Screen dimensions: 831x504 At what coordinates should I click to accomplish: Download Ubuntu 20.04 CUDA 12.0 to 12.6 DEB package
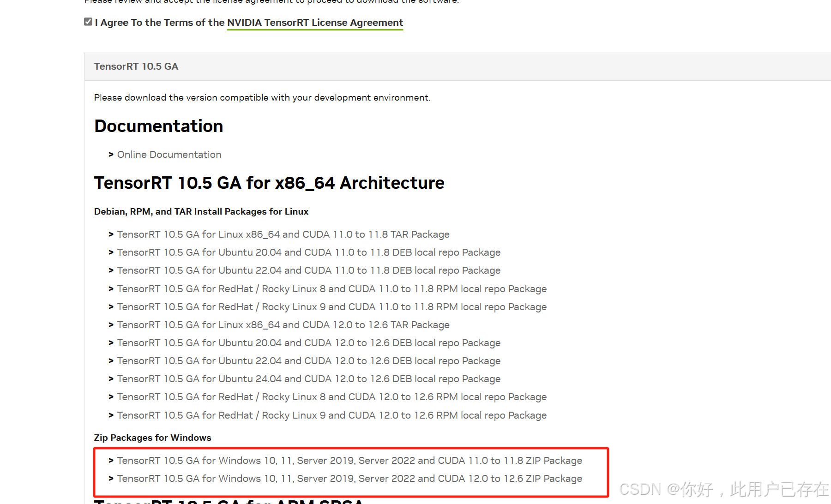tap(308, 343)
